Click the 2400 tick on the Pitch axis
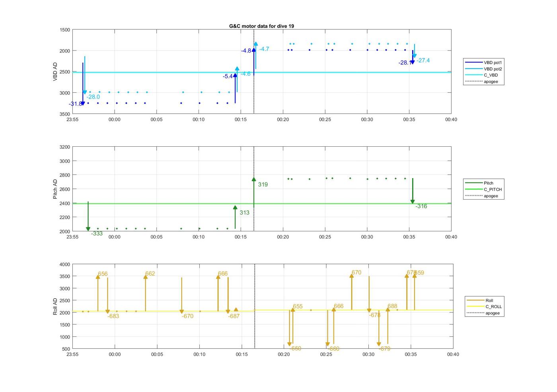Screen dimensions: 557x392 [65, 203]
